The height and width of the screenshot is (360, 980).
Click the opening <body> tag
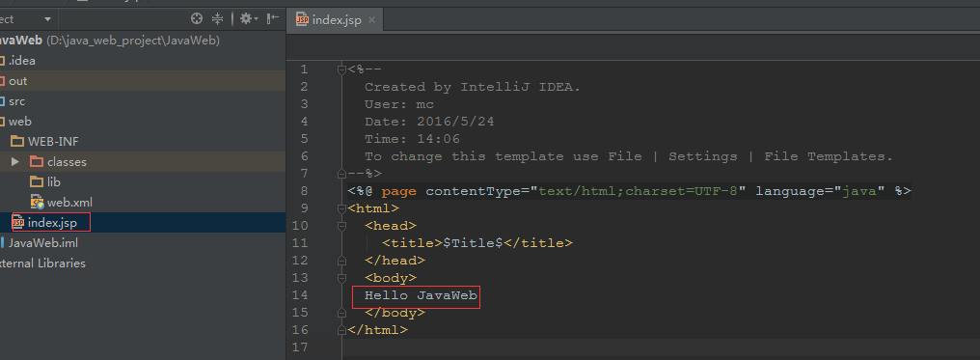391,278
